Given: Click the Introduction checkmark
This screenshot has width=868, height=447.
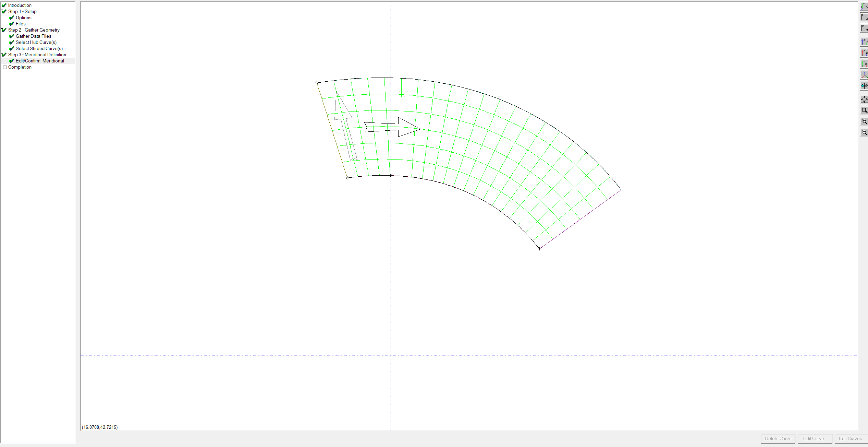Looking at the screenshot, I should click(x=4, y=5).
